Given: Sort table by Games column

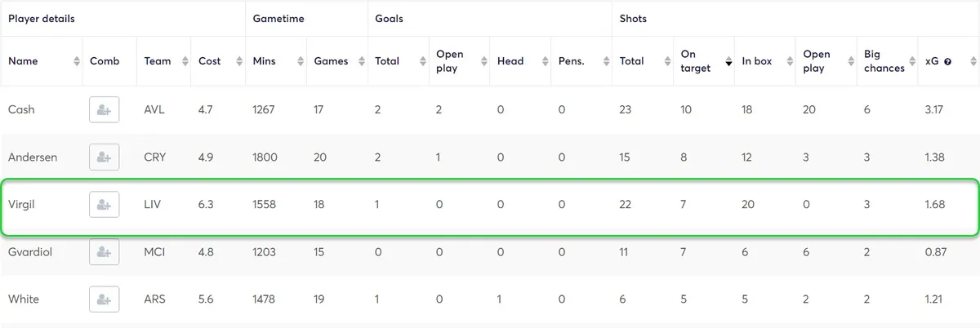Looking at the screenshot, I should pyautogui.click(x=337, y=61).
